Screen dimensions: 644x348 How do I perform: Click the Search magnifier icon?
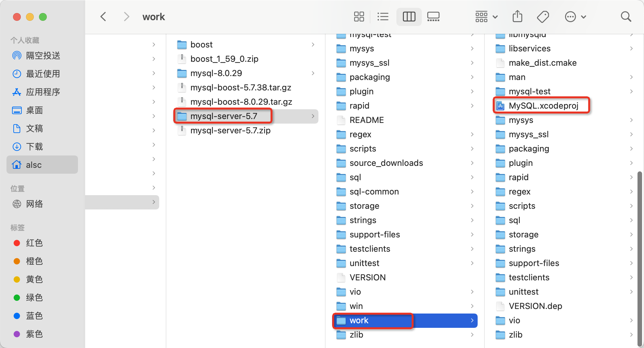point(625,17)
